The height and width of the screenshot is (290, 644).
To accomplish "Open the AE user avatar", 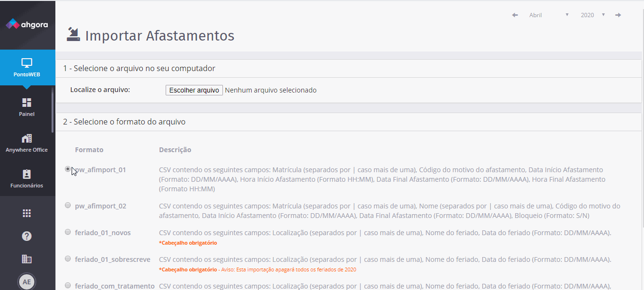I will pyautogui.click(x=27, y=282).
